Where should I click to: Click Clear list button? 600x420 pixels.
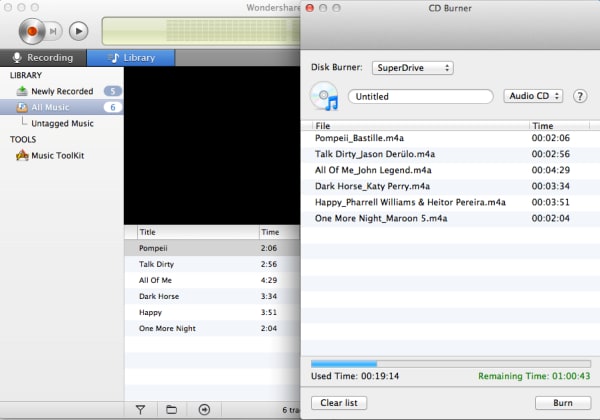coord(339,403)
